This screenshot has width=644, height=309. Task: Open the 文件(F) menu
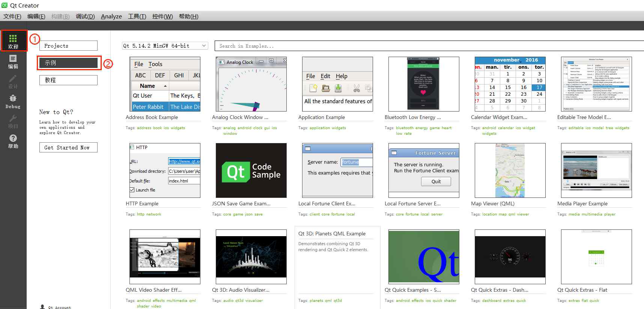click(x=12, y=16)
